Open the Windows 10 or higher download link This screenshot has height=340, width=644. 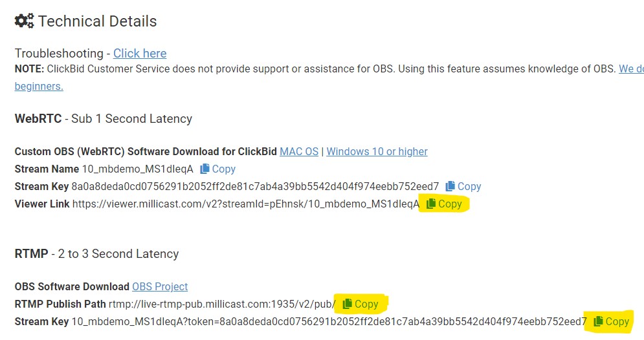(377, 151)
